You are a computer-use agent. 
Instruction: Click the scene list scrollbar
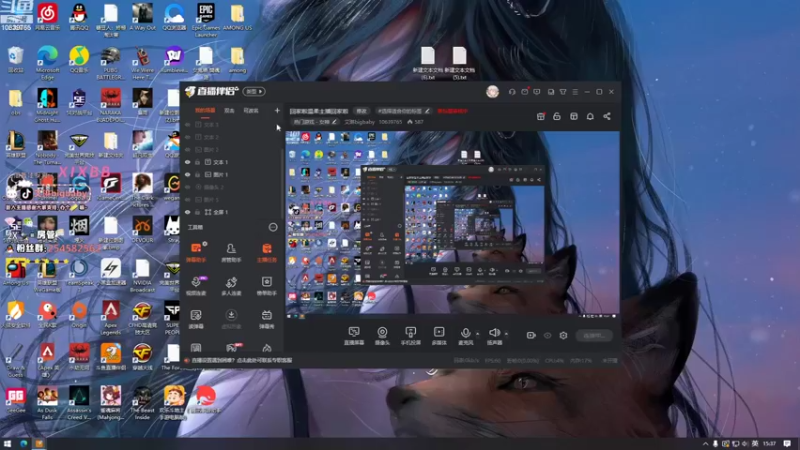coord(282,184)
